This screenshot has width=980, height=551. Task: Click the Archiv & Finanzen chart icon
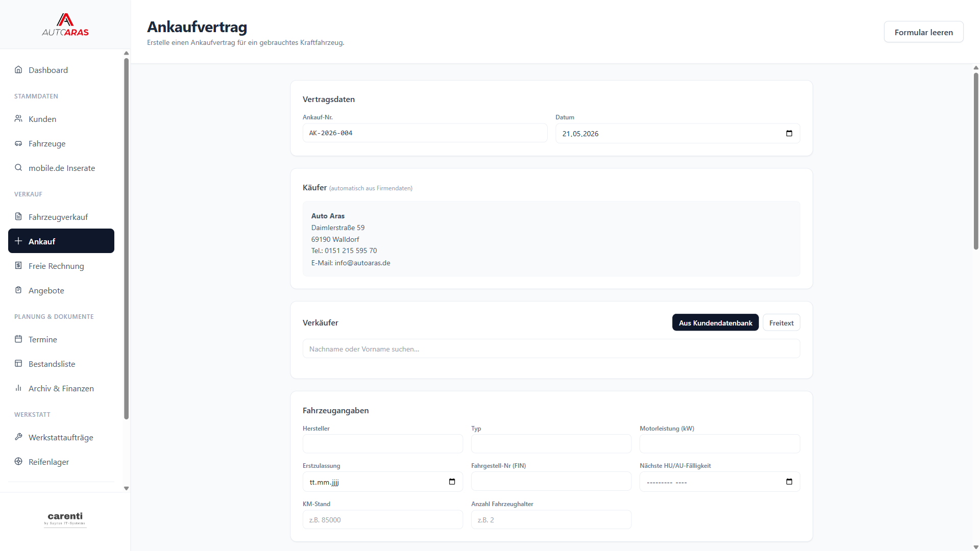click(x=18, y=388)
